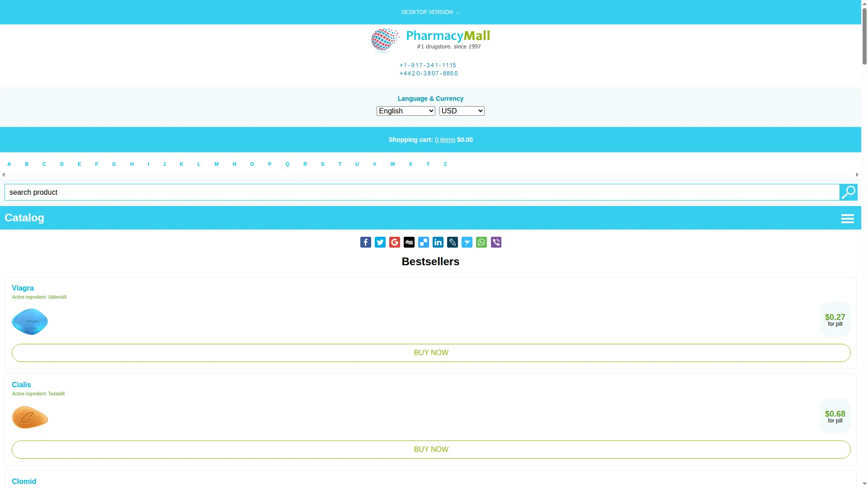Click the Cialis pill thumbnail
The width and height of the screenshot is (868, 488).
30,417
